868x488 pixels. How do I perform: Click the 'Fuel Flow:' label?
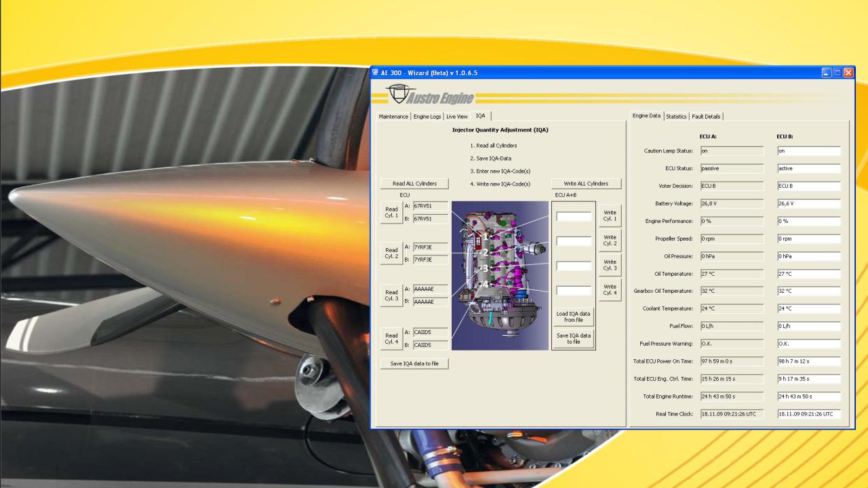[681, 326]
